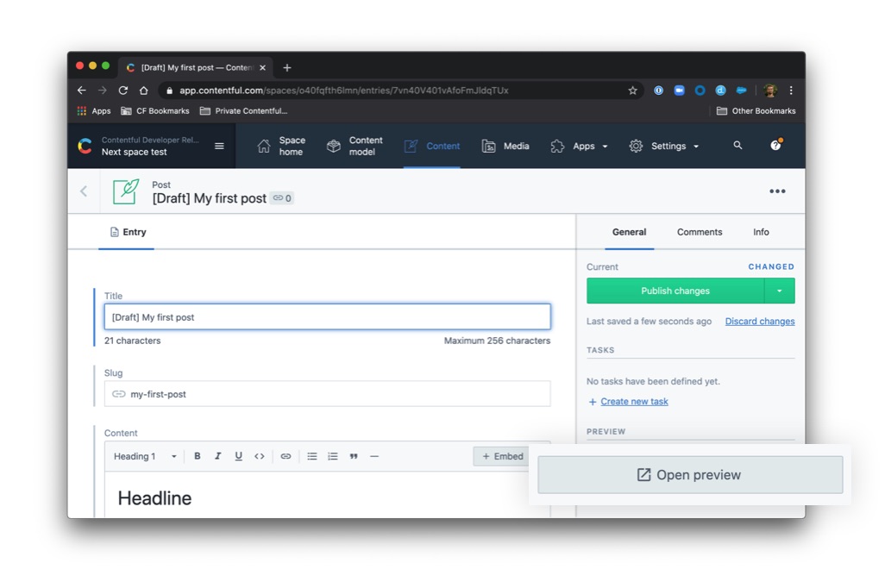Image resolution: width=891 pixels, height=588 pixels.
Task: Open Chrome's three-dot menu
Action: coord(791,91)
